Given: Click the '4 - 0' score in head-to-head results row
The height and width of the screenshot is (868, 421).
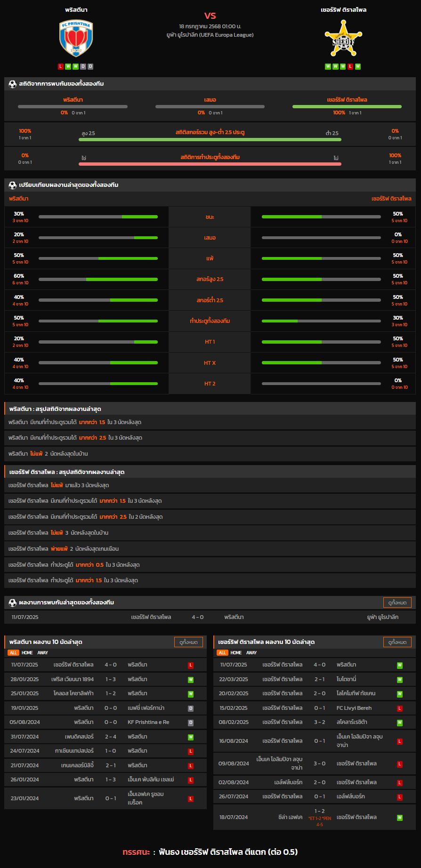Looking at the screenshot, I should pyautogui.click(x=198, y=617).
